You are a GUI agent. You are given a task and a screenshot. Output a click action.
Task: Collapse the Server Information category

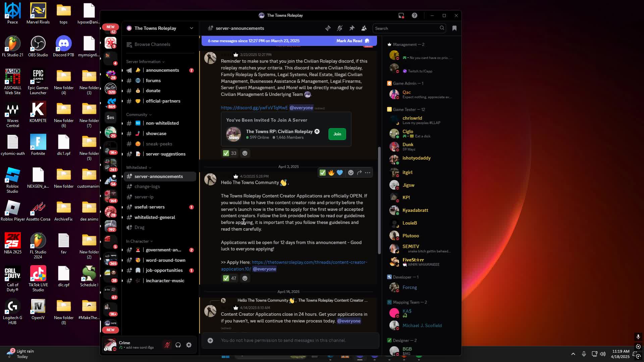pyautogui.click(x=145, y=62)
